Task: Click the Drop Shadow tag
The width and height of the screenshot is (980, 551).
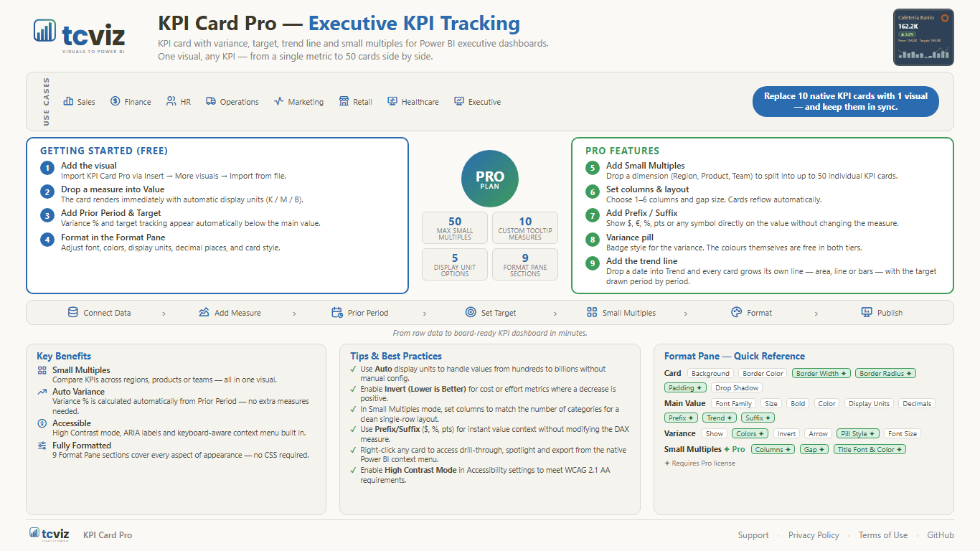Action: (x=737, y=387)
